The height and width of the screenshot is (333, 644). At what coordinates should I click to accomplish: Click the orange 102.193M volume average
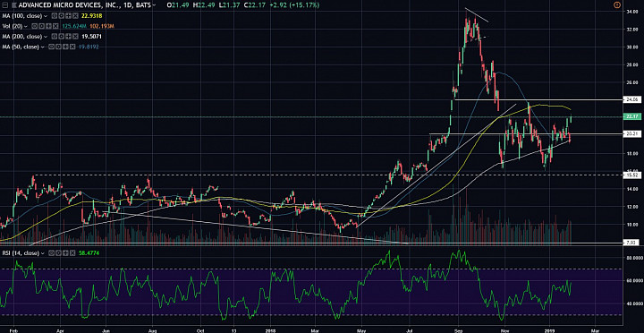point(102,26)
